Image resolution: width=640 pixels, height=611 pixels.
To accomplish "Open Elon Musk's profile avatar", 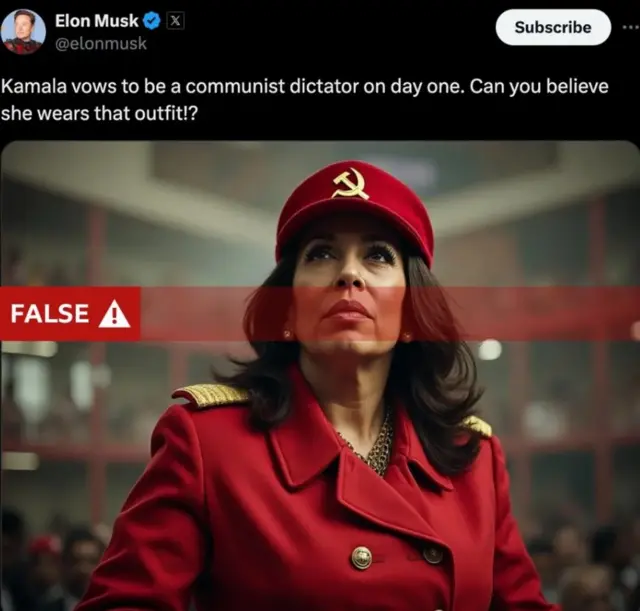I will point(23,32).
